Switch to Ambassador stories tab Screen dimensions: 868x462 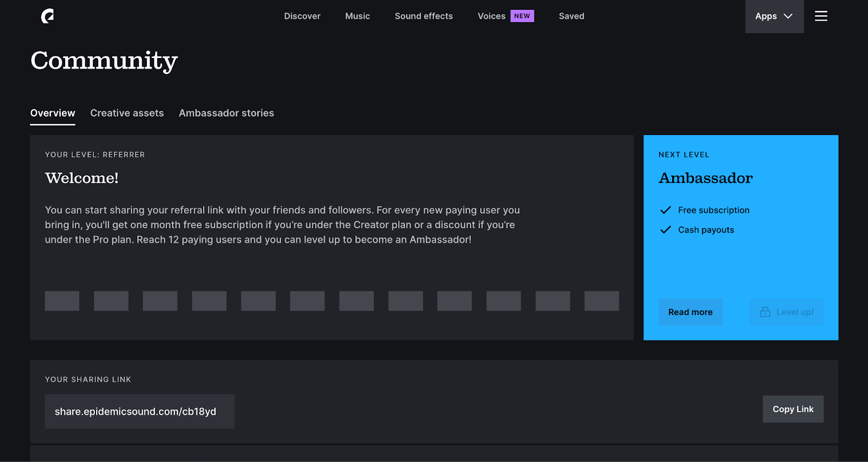(x=226, y=113)
